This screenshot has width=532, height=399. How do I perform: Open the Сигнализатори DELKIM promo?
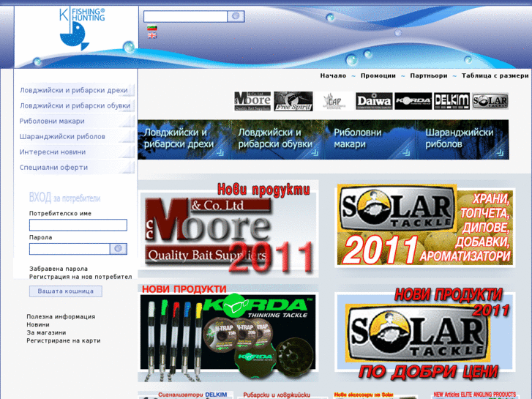point(186,395)
